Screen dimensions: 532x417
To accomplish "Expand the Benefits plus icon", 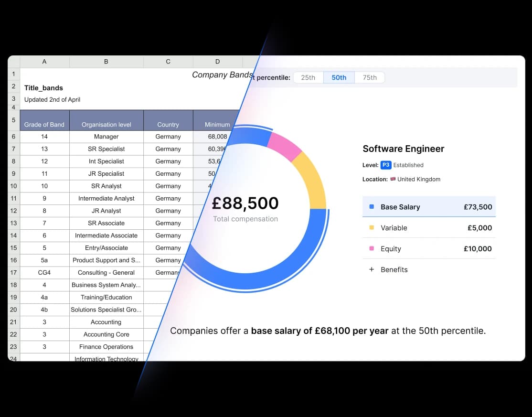I will coord(372,269).
